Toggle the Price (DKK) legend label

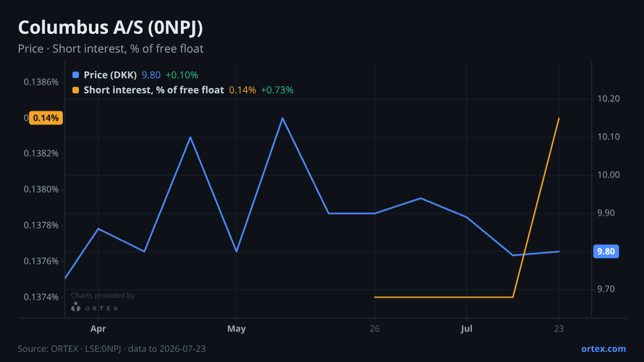click(x=111, y=75)
